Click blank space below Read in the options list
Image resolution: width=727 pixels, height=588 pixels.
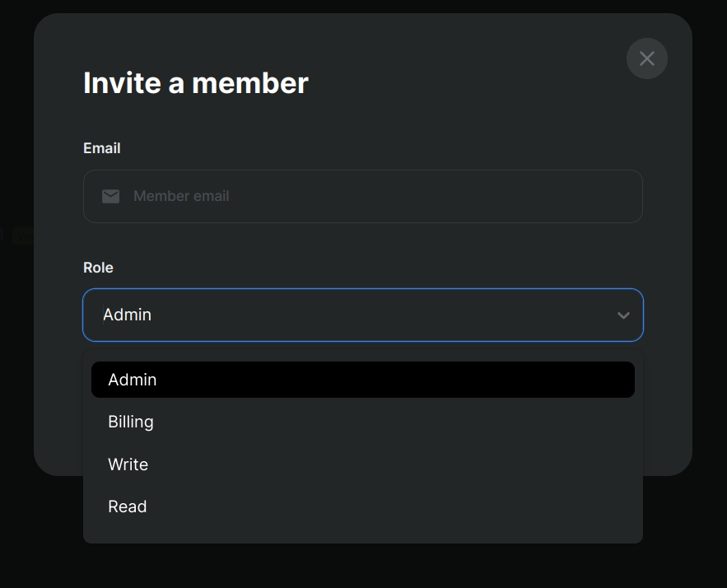pyautogui.click(x=363, y=532)
